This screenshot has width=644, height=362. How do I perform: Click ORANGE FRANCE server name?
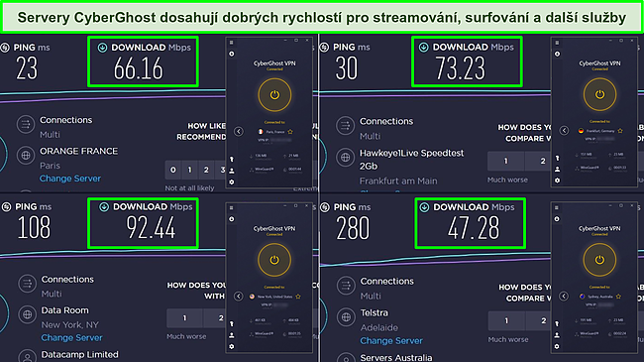(x=78, y=152)
